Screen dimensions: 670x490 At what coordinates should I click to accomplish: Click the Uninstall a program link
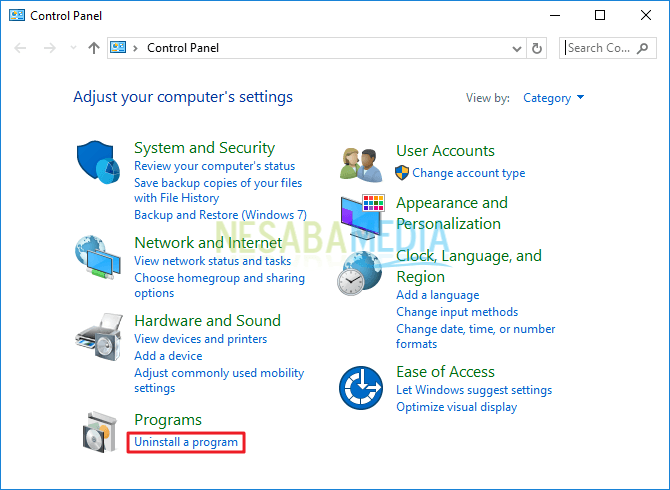point(186,442)
